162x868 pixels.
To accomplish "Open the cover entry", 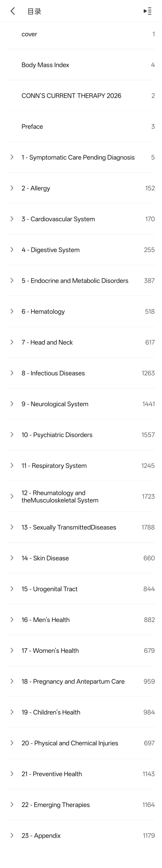I will pos(81,34).
